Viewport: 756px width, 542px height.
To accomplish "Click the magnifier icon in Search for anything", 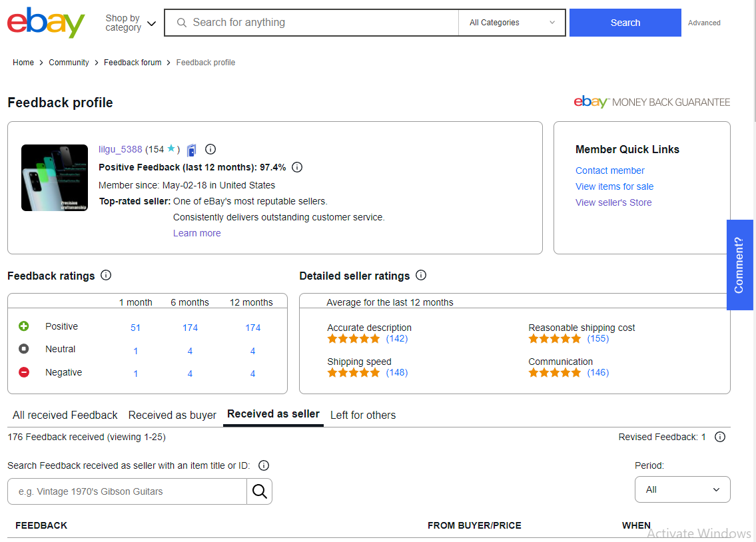I will (182, 23).
